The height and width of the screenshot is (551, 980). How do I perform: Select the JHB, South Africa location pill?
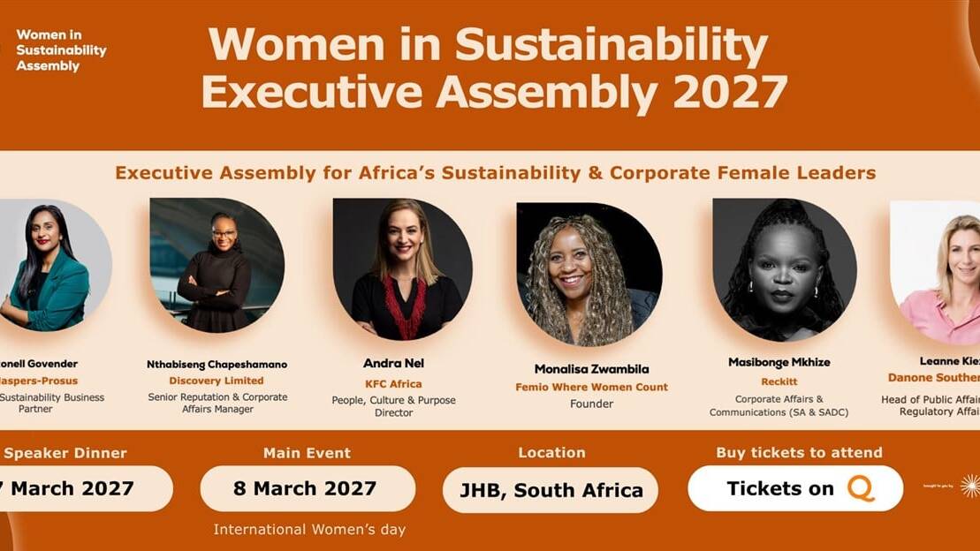pyautogui.click(x=550, y=490)
